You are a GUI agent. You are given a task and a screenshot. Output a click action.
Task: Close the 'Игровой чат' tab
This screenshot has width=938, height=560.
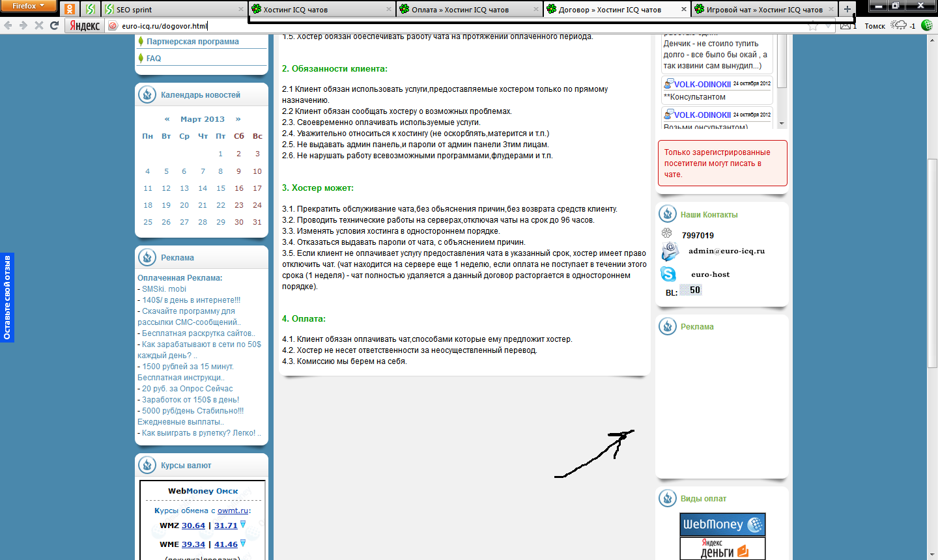coord(832,9)
